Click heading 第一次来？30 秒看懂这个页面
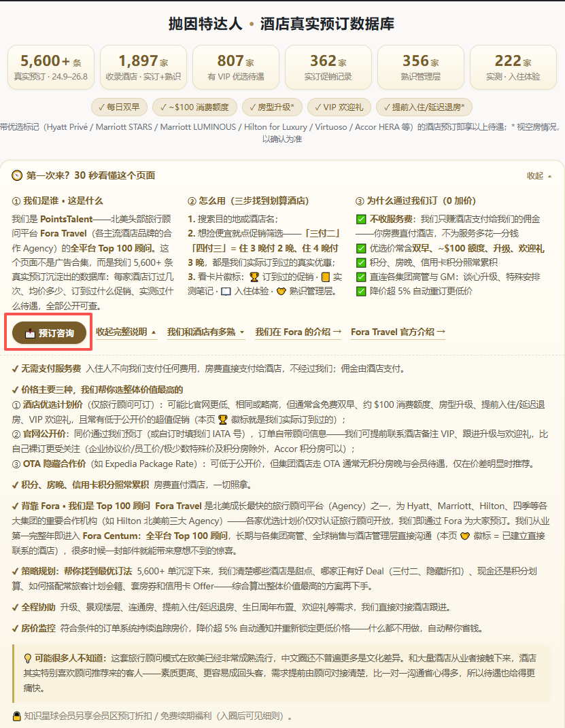The width and height of the screenshot is (565, 728). point(90,175)
